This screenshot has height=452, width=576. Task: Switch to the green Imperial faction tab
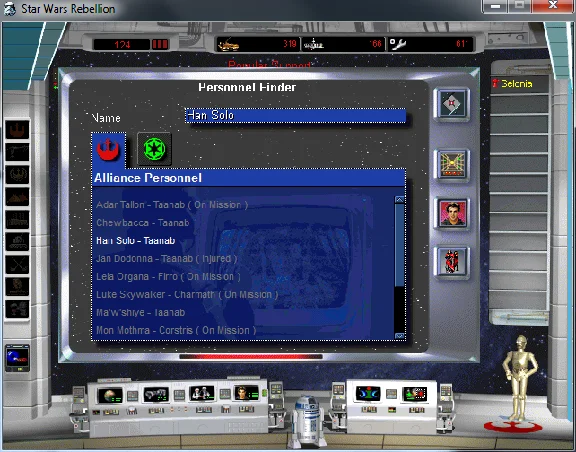(x=154, y=149)
